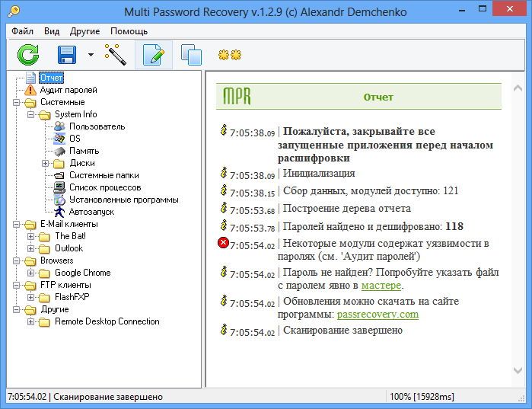The image size is (532, 409).
Task: Click the report scrollbar down arrow
Action: tap(518, 370)
